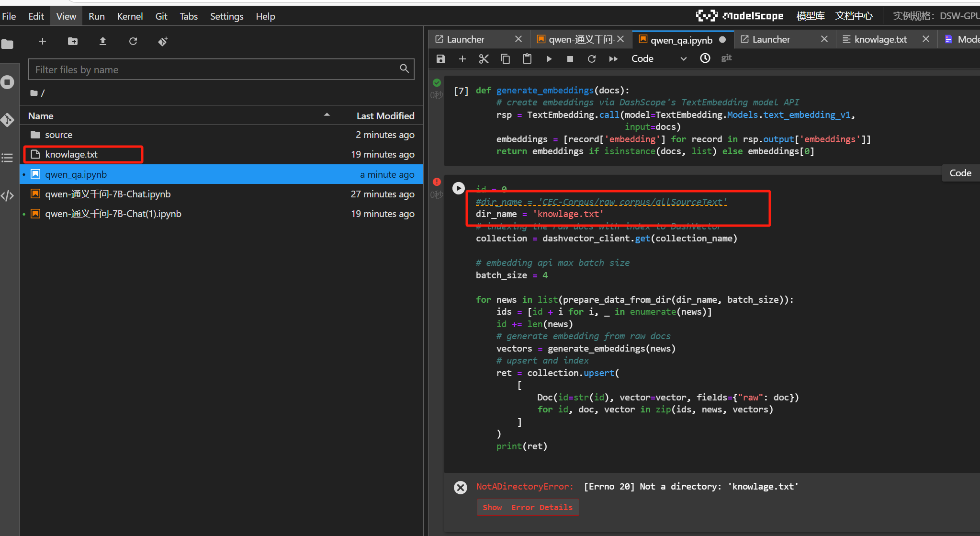Click the search magnifier icon in filter box

point(405,69)
